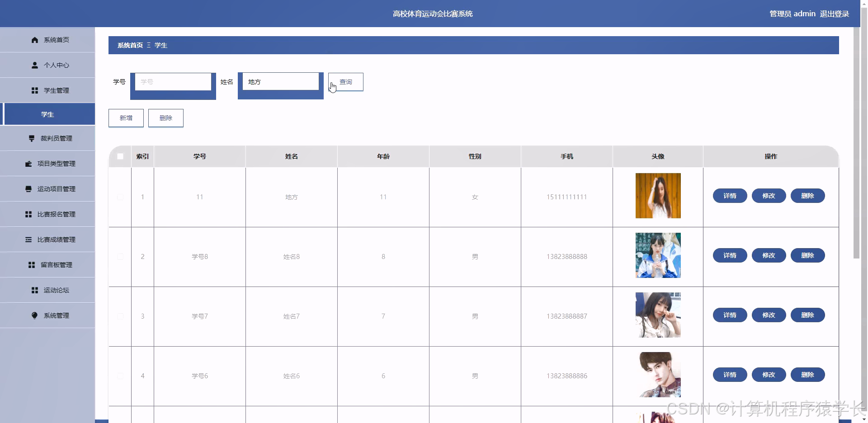Expand 比赛报名管理 in the sidebar
Image resolution: width=868 pixels, height=423 pixels.
[x=47, y=214]
